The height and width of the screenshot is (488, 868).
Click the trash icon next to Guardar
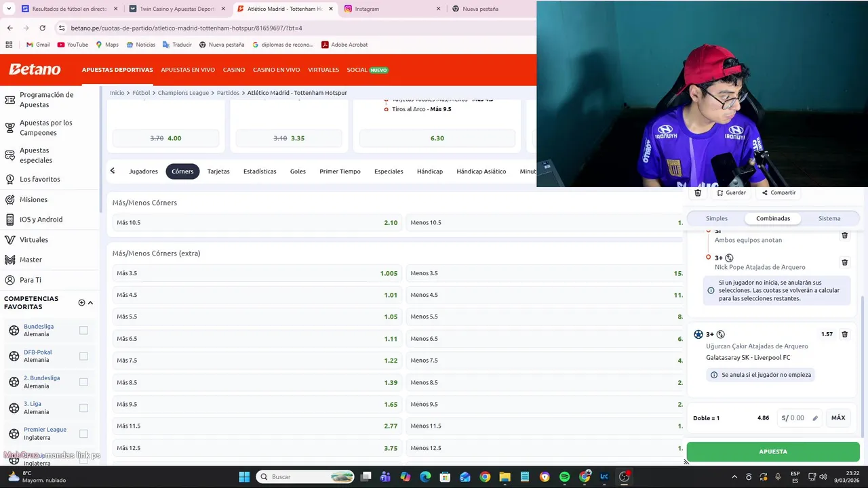[x=698, y=192]
